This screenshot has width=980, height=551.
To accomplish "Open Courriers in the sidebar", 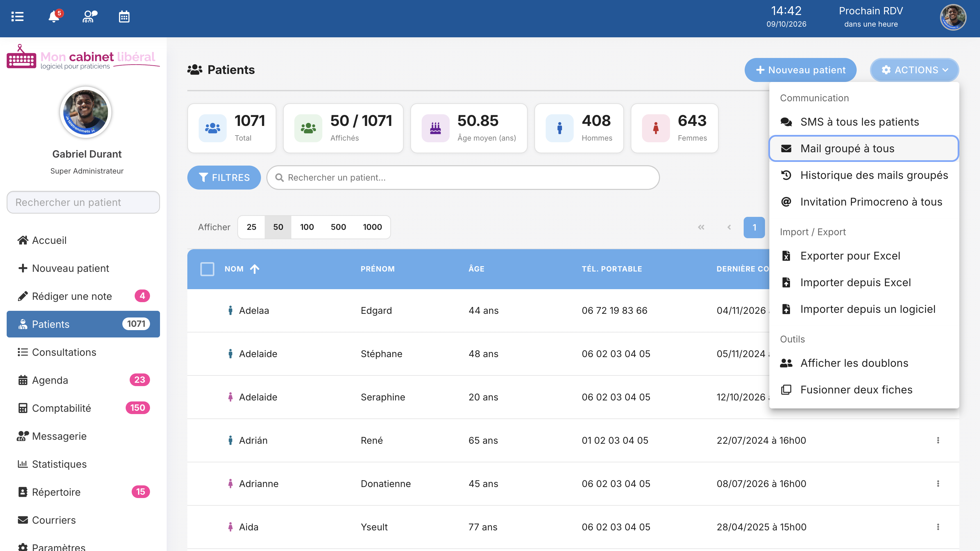I will [x=83, y=520].
